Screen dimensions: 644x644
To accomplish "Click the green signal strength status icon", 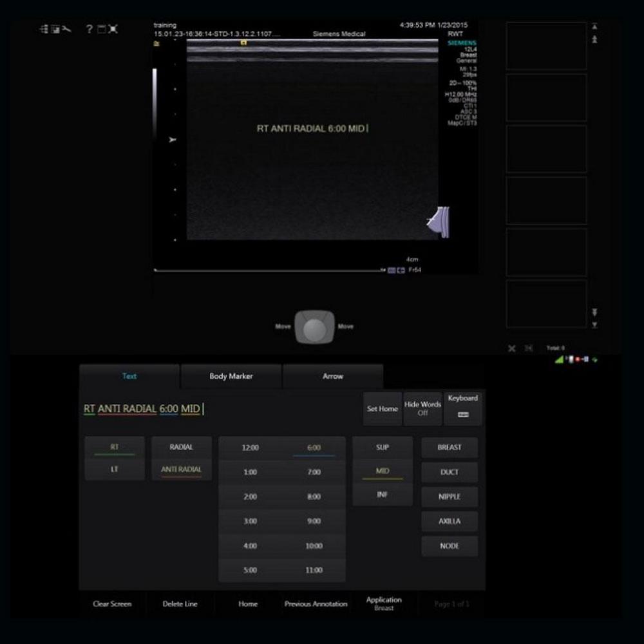I will coord(558,359).
